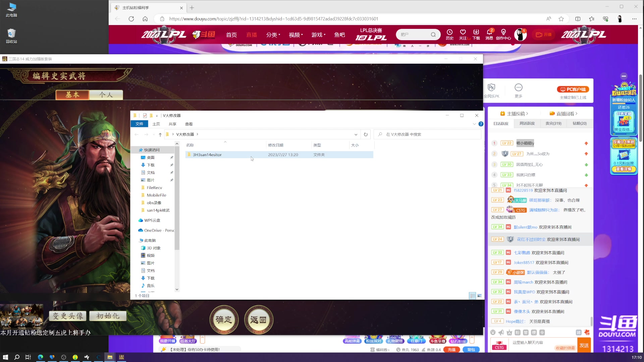Open the 滤 chat filter icon
The height and width of the screenshot is (362, 644).
(x=579, y=333)
